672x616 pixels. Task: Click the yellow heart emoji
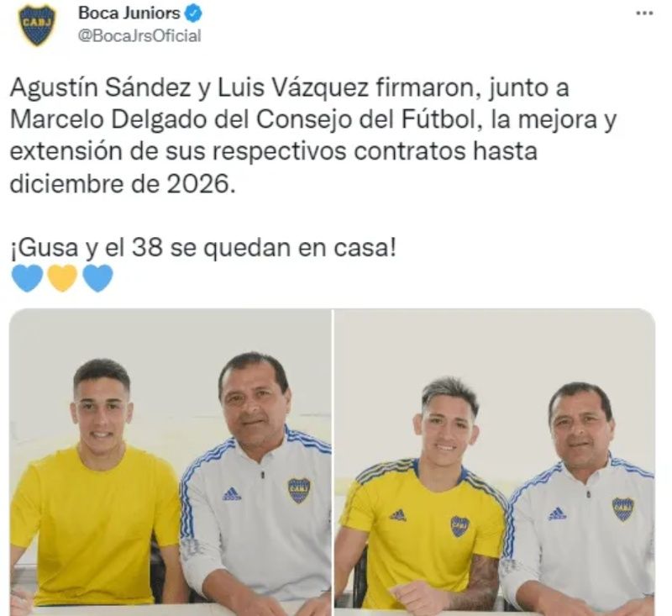62,278
